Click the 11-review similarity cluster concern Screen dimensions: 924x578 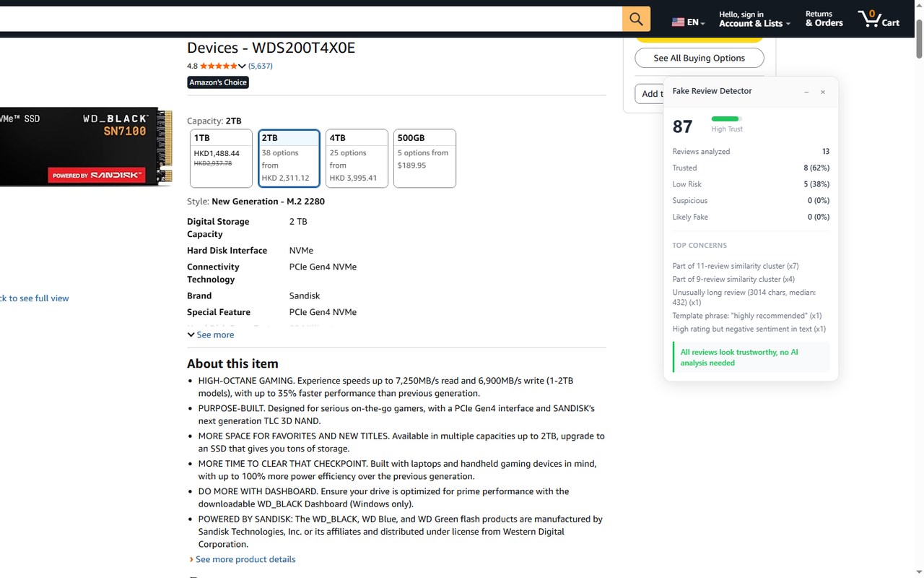(736, 266)
